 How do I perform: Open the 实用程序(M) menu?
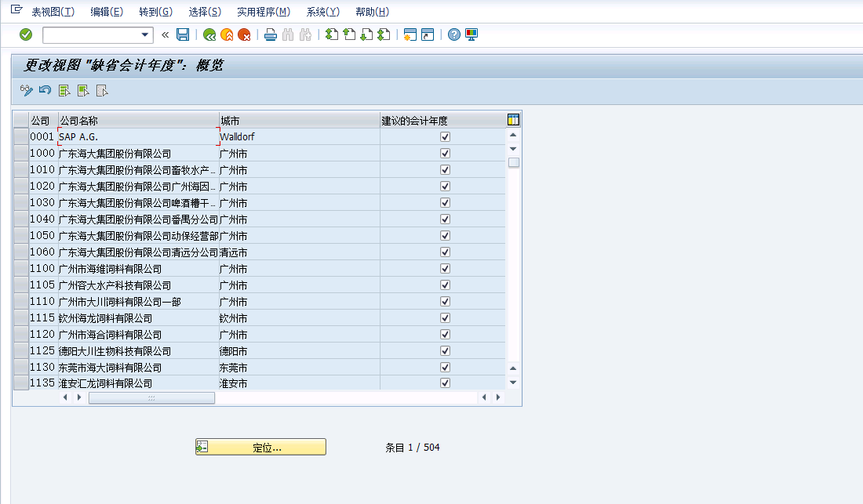[264, 12]
